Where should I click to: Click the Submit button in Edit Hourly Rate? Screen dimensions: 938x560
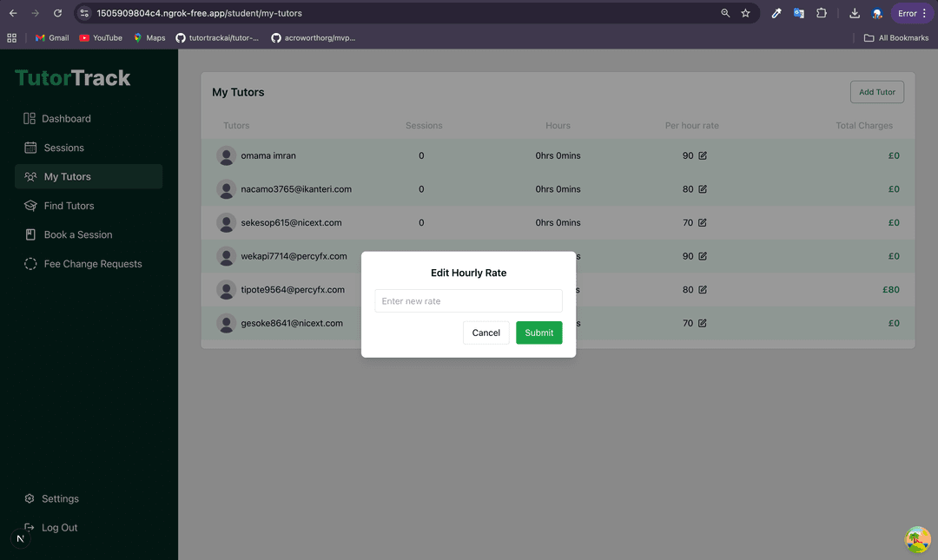point(539,333)
